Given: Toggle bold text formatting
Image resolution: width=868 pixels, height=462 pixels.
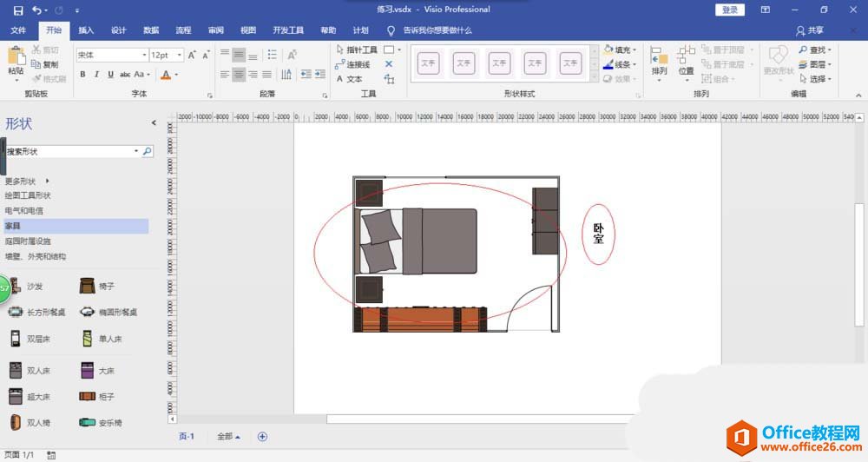Looking at the screenshot, I should point(83,75).
